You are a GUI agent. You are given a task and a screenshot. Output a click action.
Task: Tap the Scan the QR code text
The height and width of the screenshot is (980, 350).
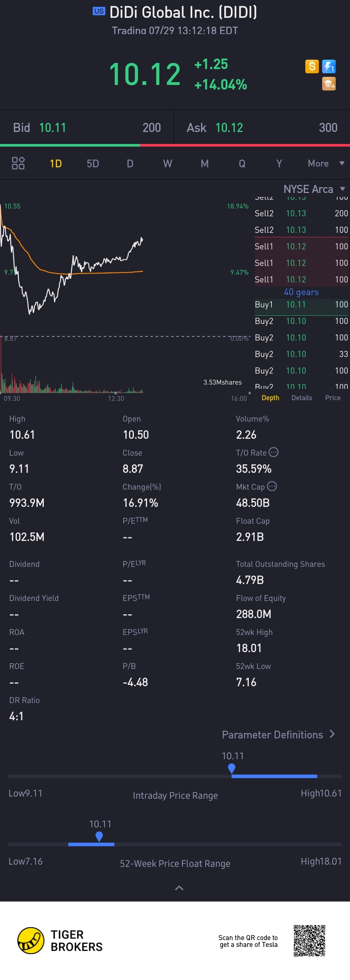click(248, 941)
